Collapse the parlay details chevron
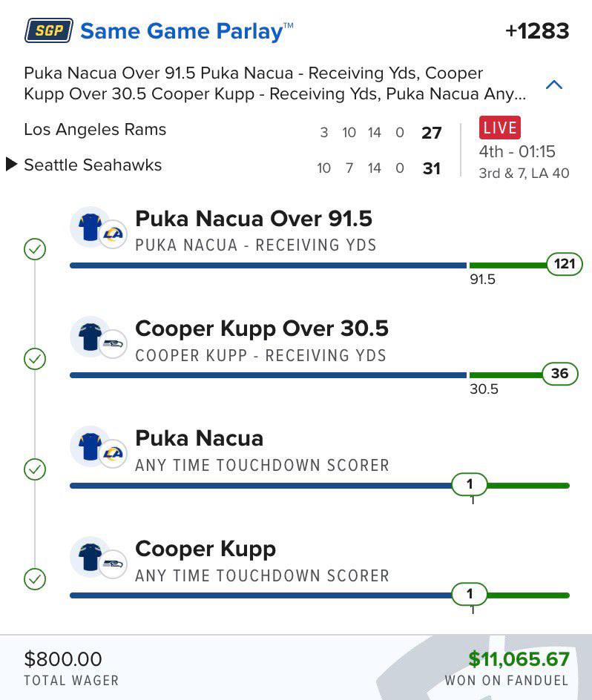This screenshot has height=700, width=592. (553, 85)
